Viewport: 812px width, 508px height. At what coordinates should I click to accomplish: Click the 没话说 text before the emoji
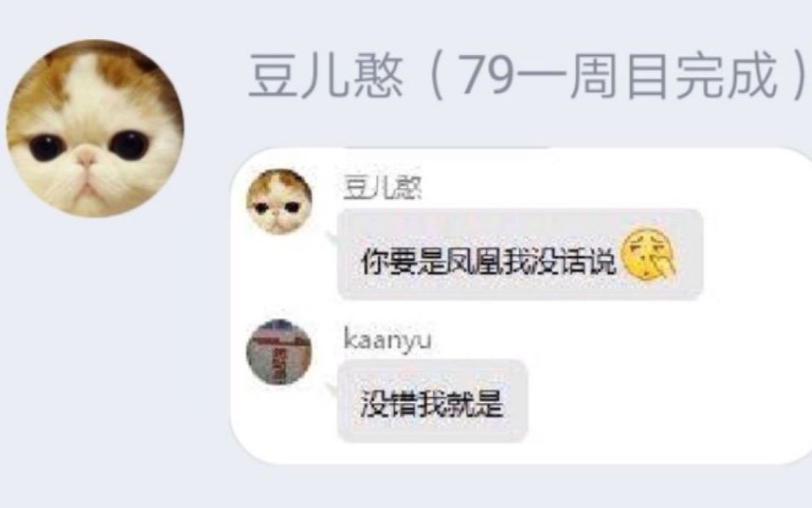click(x=573, y=262)
